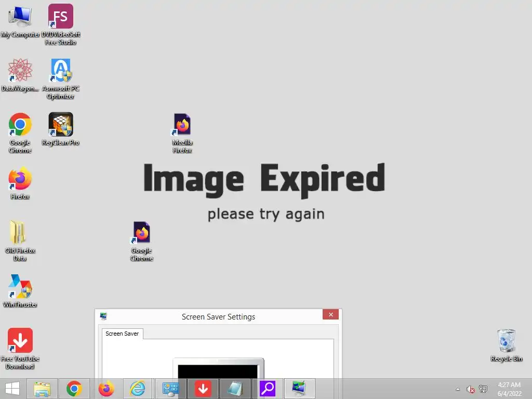
Task: Open Control Panel taskbar icon
Action: pyautogui.click(x=170, y=389)
